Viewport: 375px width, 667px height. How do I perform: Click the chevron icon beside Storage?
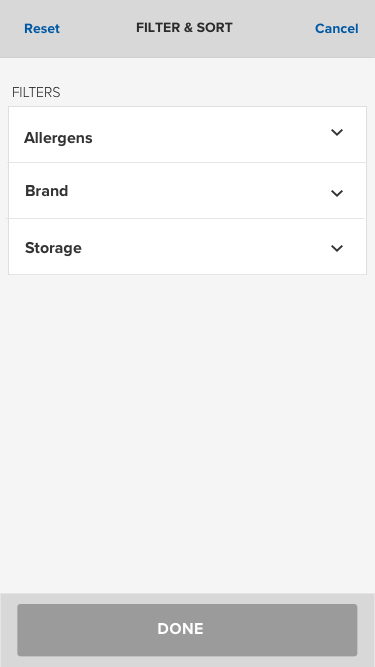[337, 248]
